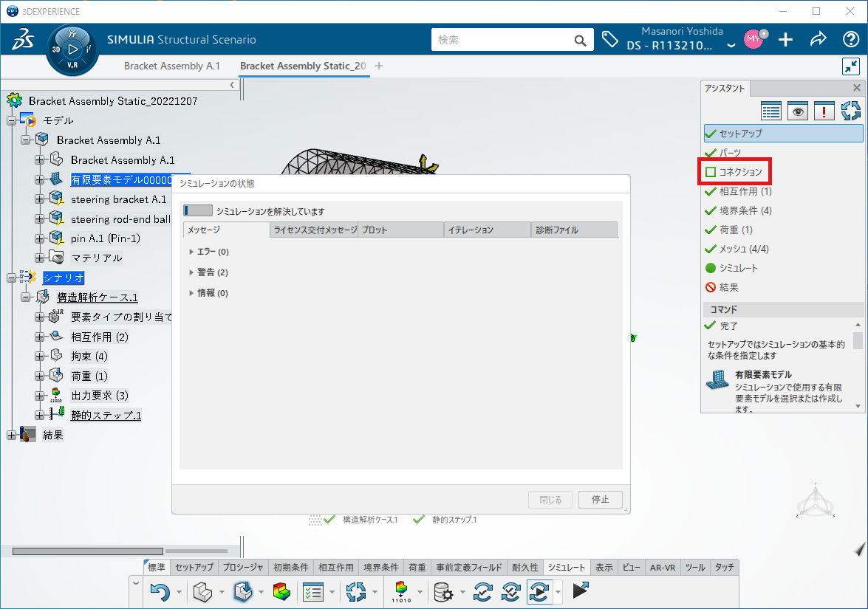The height and width of the screenshot is (609, 868).
Task: Click the rainbow contour plot icon
Action: (x=281, y=592)
